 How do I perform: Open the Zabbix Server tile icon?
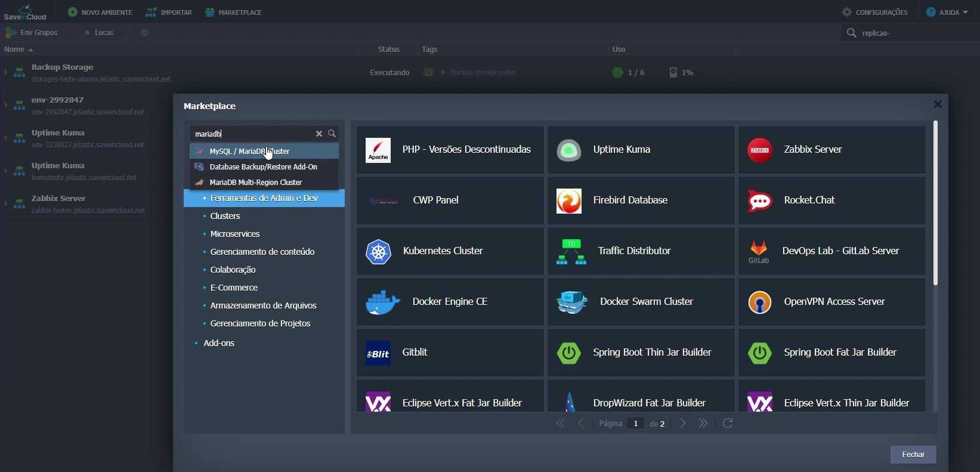point(760,150)
